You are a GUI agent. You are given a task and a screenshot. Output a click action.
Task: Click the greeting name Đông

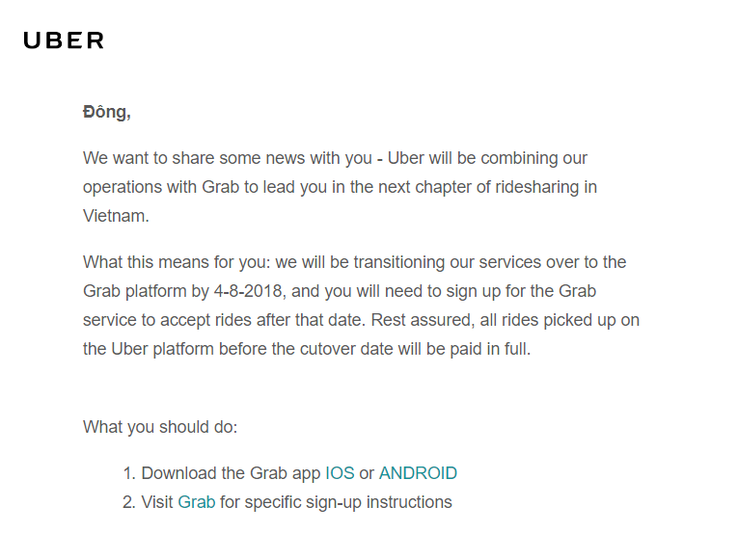(x=106, y=112)
